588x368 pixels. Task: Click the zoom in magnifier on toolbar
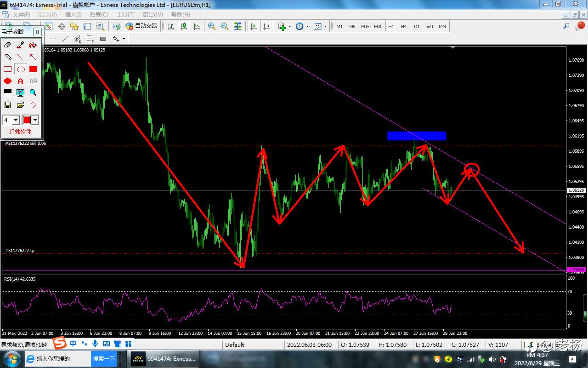[212, 26]
